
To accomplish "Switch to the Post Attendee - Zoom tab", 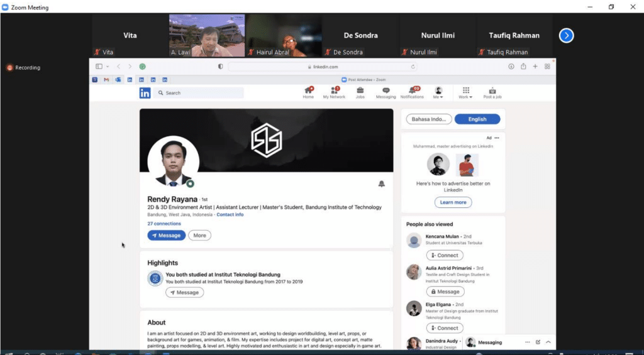I will pyautogui.click(x=364, y=80).
